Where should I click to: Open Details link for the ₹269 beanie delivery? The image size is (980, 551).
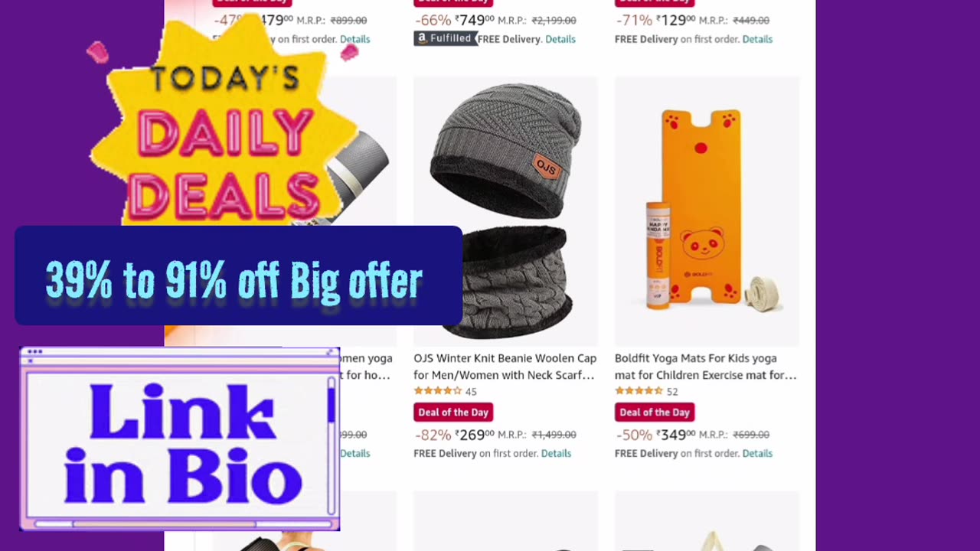pyautogui.click(x=556, y=453)
